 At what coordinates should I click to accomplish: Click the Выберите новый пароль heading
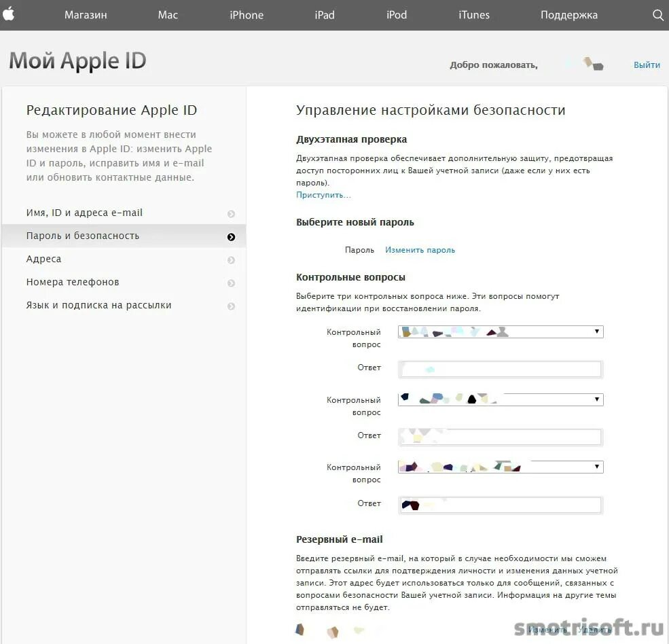(355, 222)
